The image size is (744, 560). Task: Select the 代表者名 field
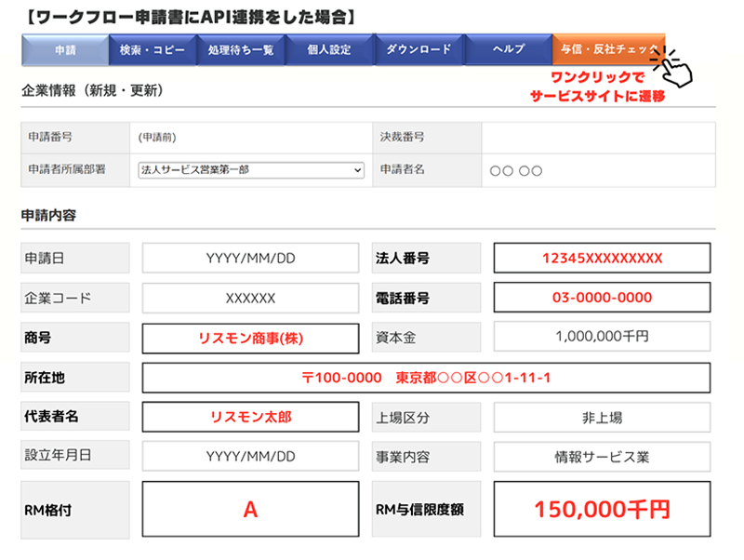250,417
